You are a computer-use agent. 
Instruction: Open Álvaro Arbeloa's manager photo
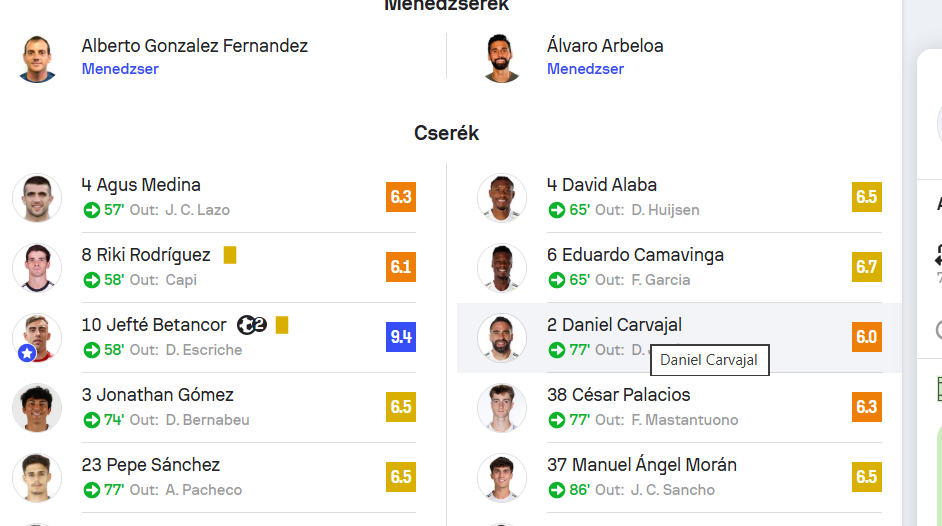point(502,58)
